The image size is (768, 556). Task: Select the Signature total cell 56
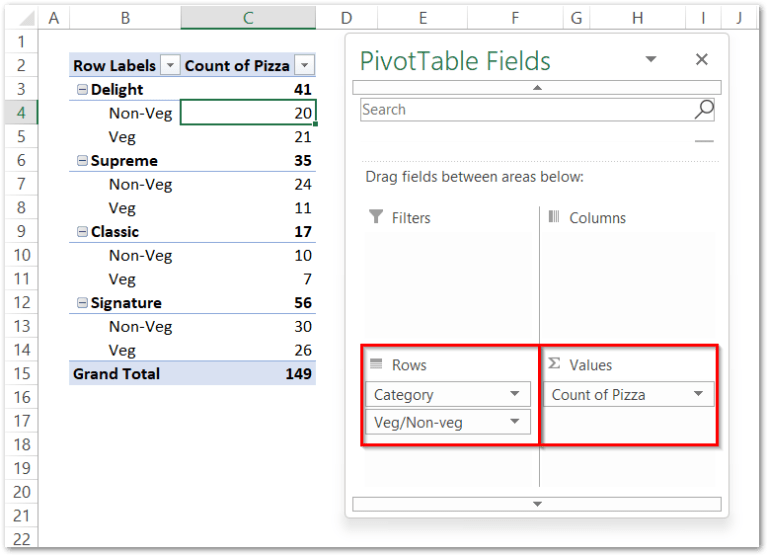[248, 303]
